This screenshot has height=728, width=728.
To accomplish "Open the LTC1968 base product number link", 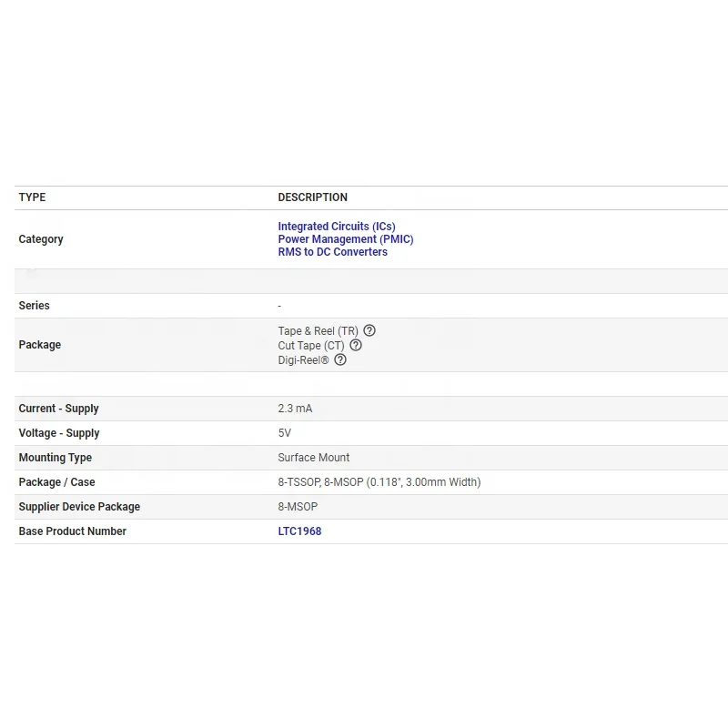I will [299, 531].
